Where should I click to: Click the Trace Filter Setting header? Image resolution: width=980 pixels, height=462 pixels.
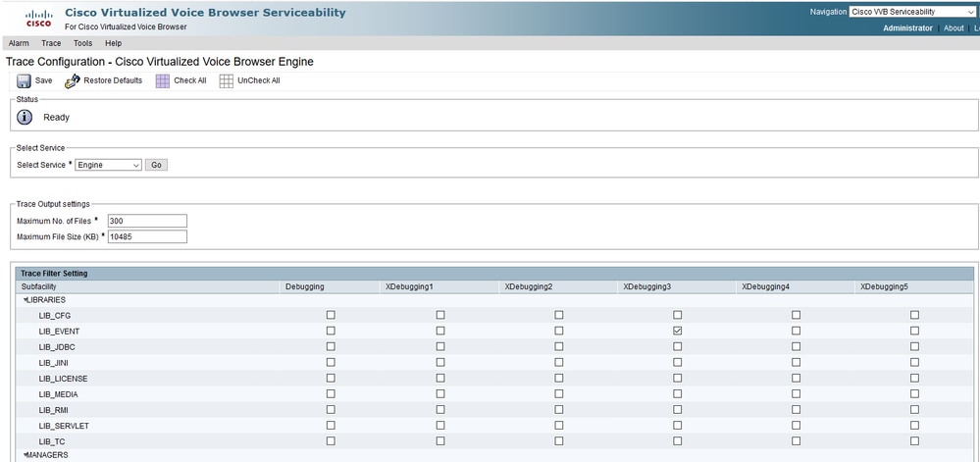click(54, 274)
